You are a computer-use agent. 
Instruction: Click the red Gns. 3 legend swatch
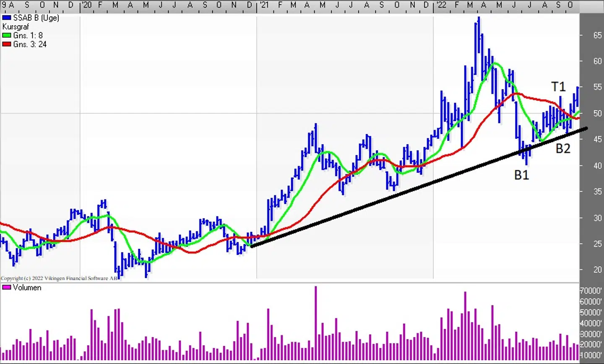(6, 44)
